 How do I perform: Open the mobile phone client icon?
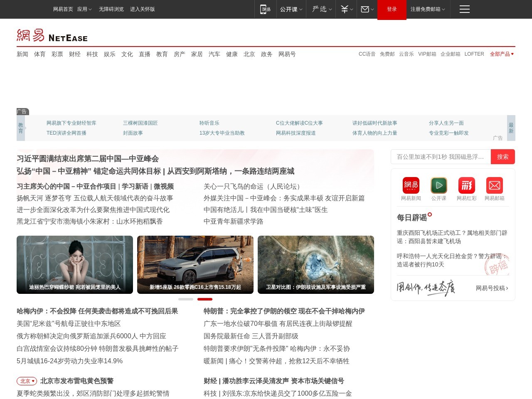click(x=265, y=9)
